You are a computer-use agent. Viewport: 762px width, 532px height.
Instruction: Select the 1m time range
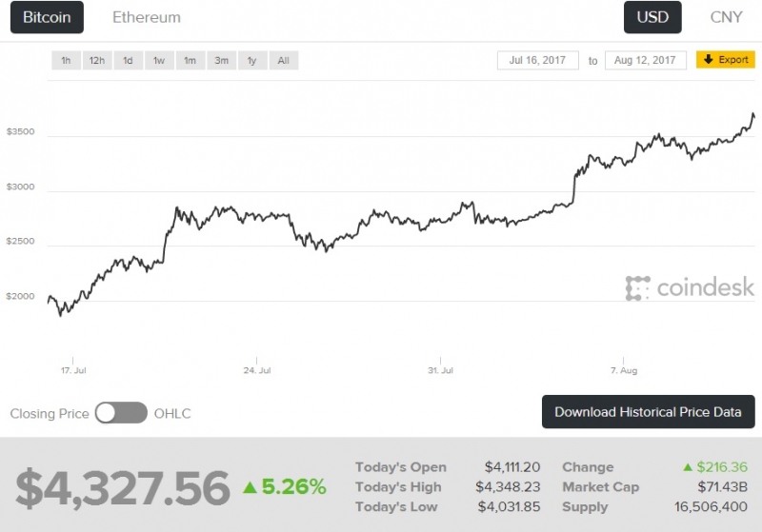[190, 61]
